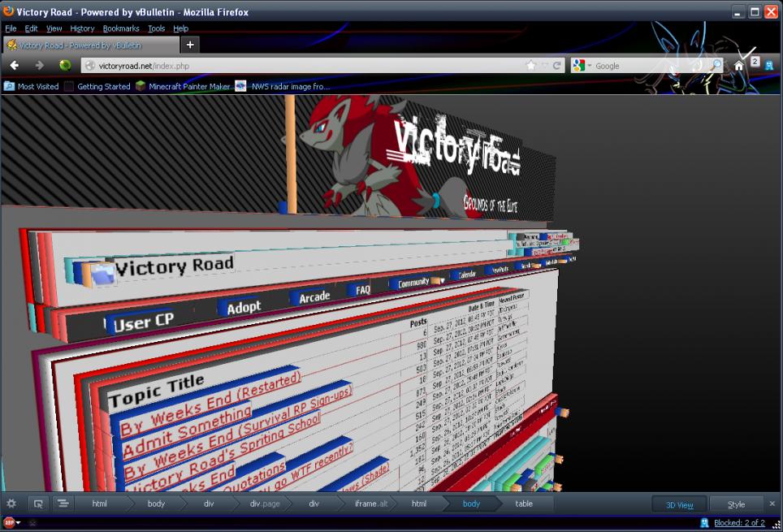Open the Bookmarks menu
The height and width of the screenshot is (532, 783).
[x=120, y=28]
